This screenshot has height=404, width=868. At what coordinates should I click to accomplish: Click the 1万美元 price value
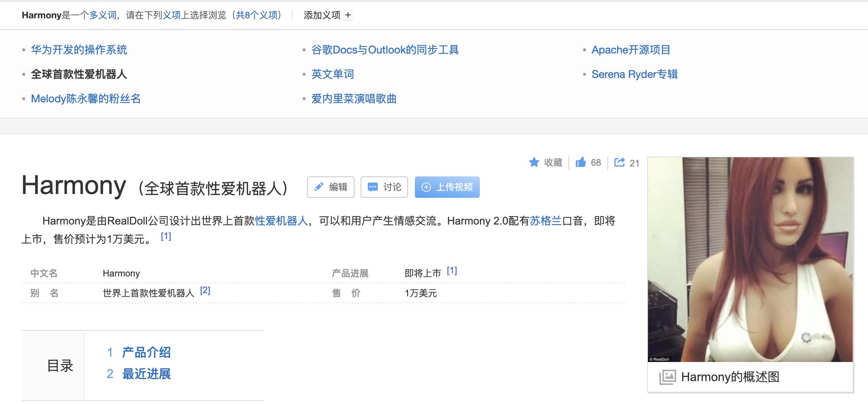421,293
